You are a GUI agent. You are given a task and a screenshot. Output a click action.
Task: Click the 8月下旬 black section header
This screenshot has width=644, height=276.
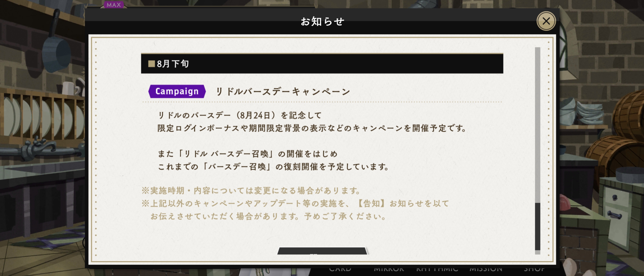(x=322, y=64)
